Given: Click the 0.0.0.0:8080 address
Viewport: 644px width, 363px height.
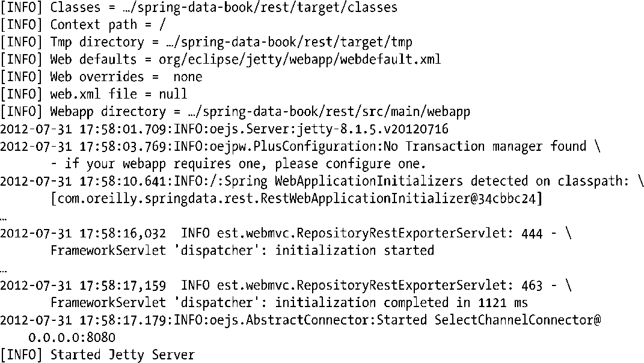Looking at the screenshot, I should pyautogui.click(x=72, y=337).
